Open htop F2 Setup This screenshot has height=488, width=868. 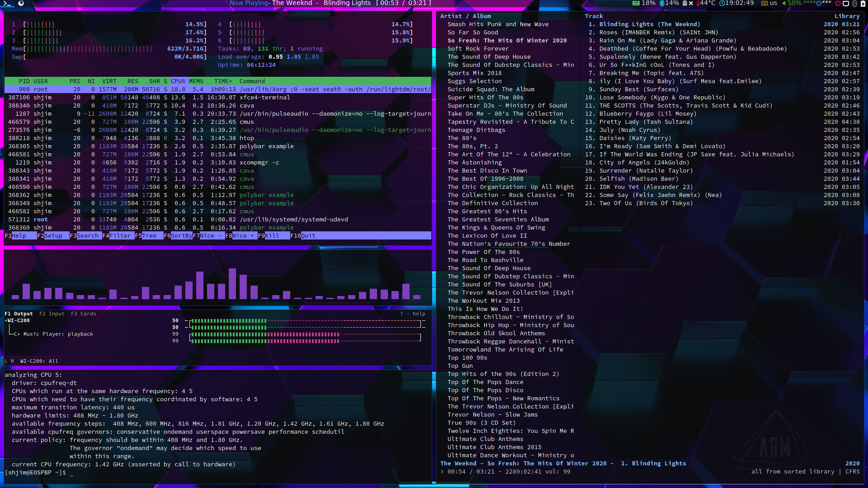click(53, 235)
